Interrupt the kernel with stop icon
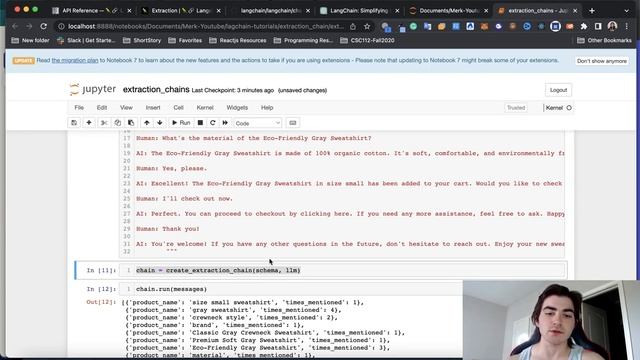The width and height of the screenshot is (640, 360). (200, 123)
